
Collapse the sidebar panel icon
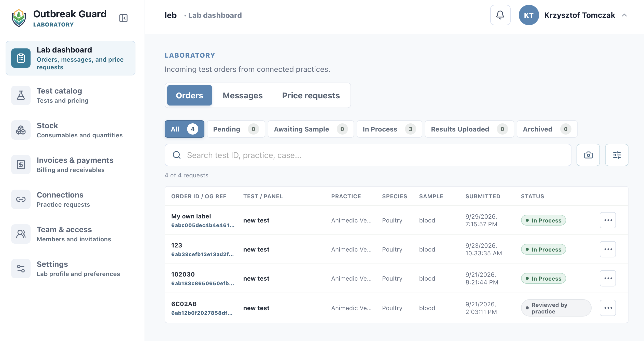point(123,18)
